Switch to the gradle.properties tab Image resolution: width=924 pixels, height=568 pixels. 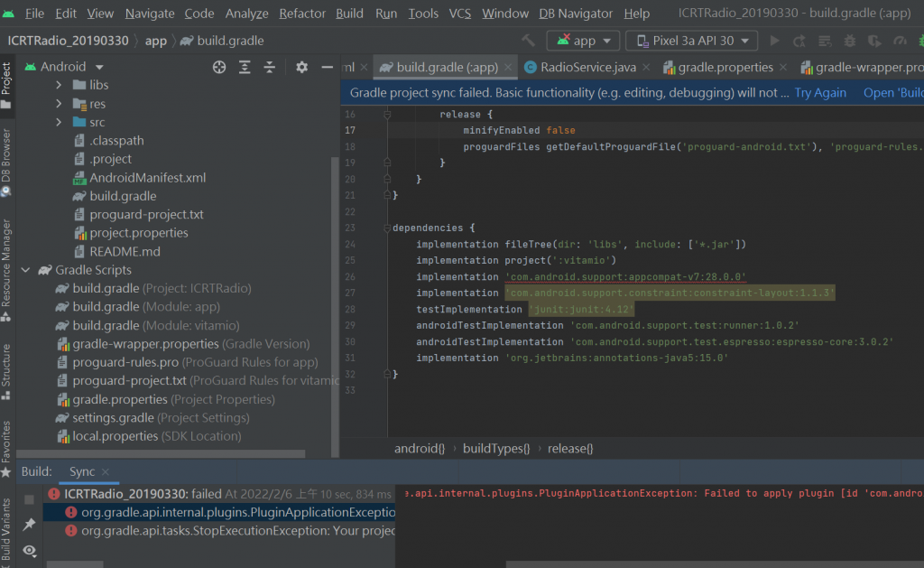(725, 67)
